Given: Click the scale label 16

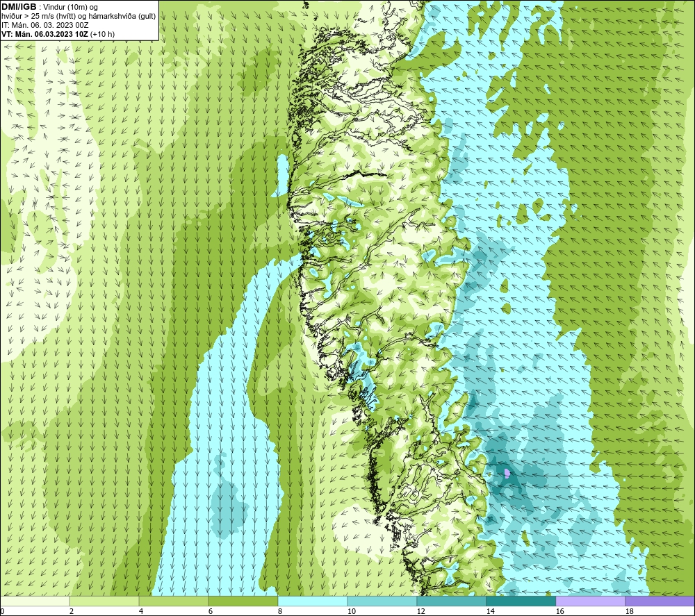Looking at the screenshot, I should (x=559, y=612).
